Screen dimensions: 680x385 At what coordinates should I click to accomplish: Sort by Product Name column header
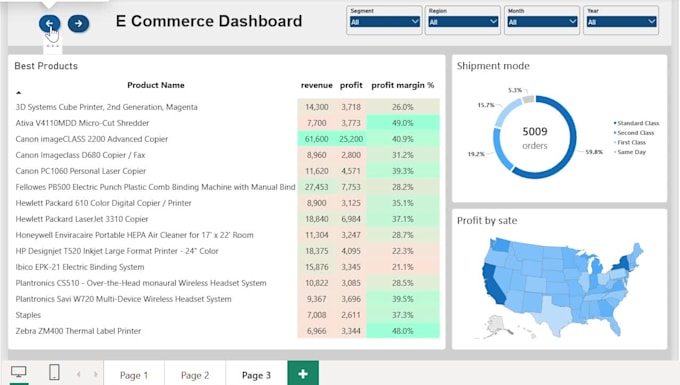click(x=156, y=85)
